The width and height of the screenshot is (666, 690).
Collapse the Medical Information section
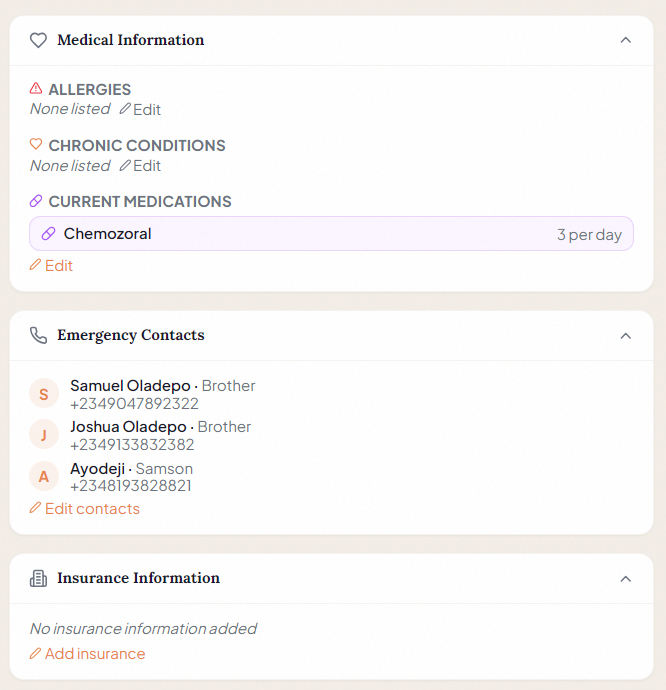pos(626,41)
